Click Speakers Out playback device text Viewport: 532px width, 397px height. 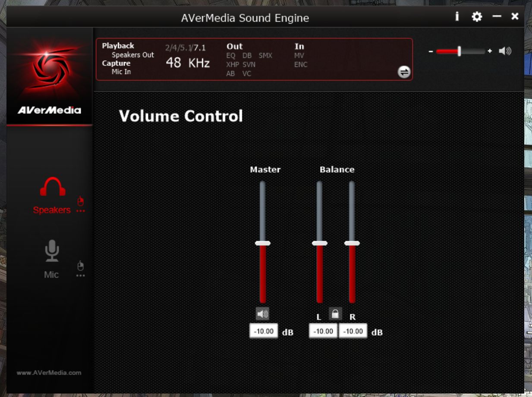point(133,55)
